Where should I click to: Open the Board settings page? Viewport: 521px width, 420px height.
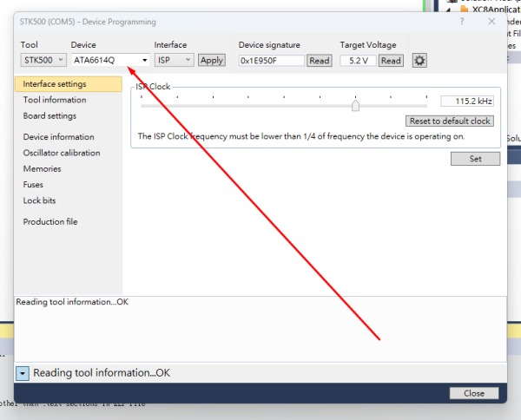click(x=49, y=116)
